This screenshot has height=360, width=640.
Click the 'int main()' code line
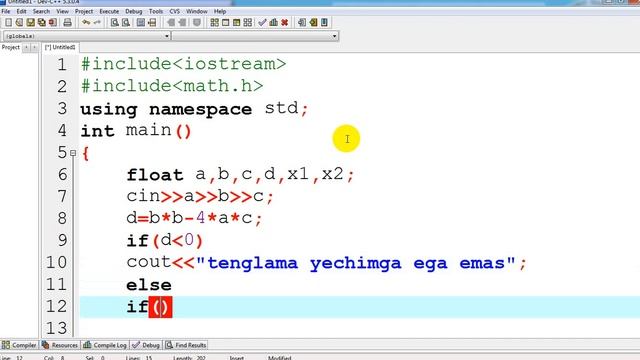(136, 131)
